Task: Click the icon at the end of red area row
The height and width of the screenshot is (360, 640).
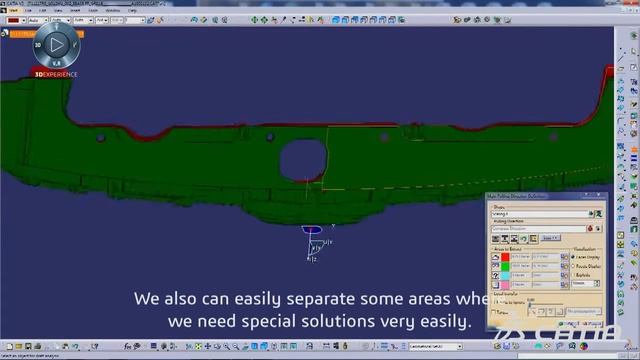Action: point(564,257)
